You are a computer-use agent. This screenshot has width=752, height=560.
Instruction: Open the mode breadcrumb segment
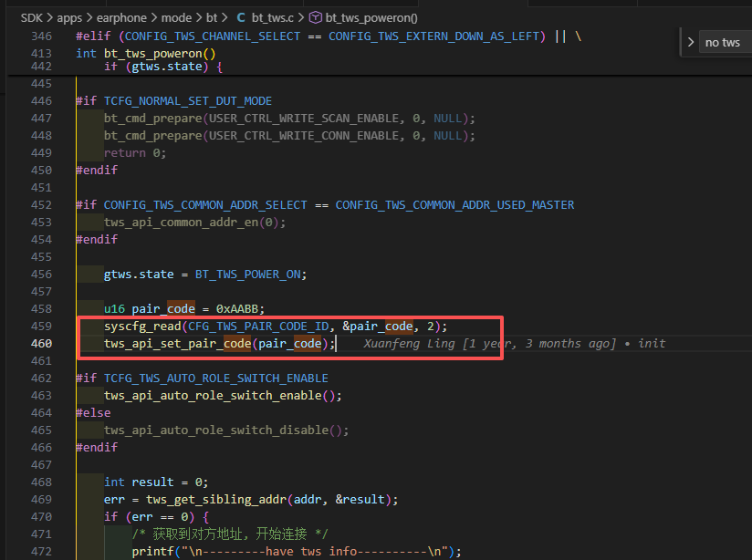[176, 17]
